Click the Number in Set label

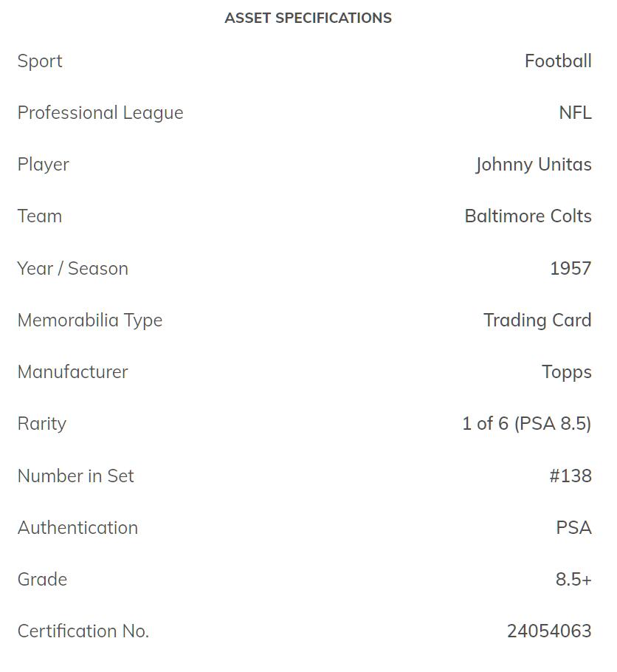pyautogui.click(x=76, y=476)
